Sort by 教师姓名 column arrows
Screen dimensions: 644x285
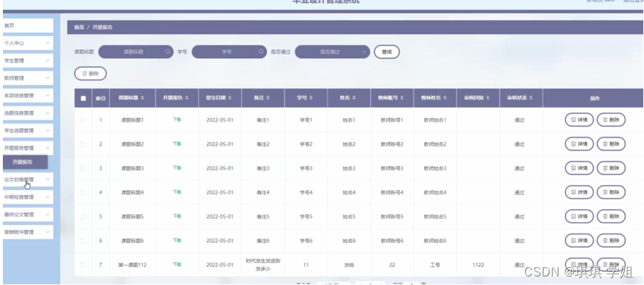point(446,98)
